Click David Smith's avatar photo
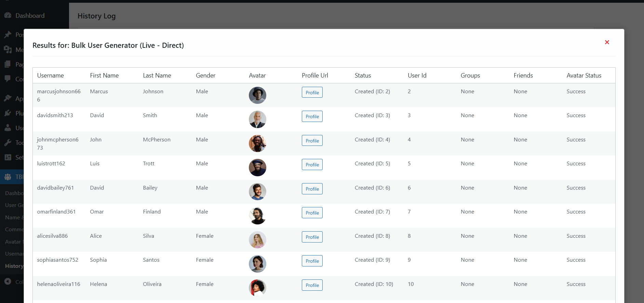This screenshot has height=303, width=644. tap(257, 119)
